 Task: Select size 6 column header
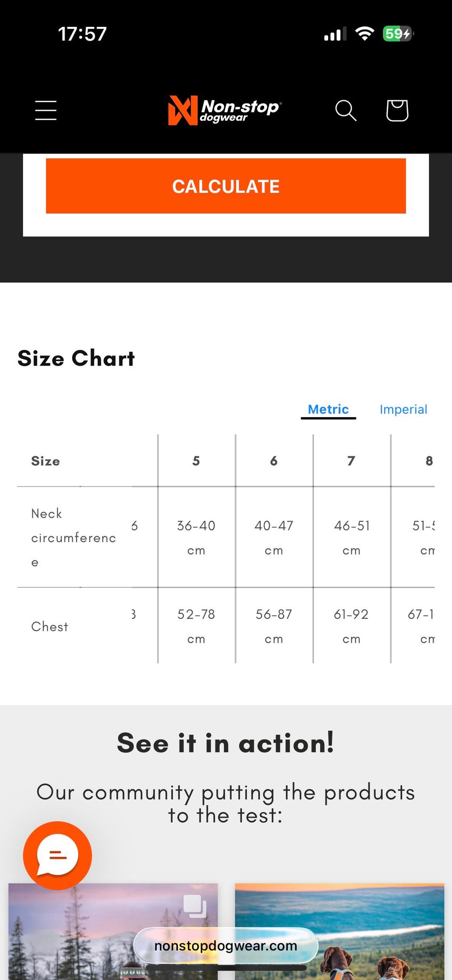coord(274,461)
